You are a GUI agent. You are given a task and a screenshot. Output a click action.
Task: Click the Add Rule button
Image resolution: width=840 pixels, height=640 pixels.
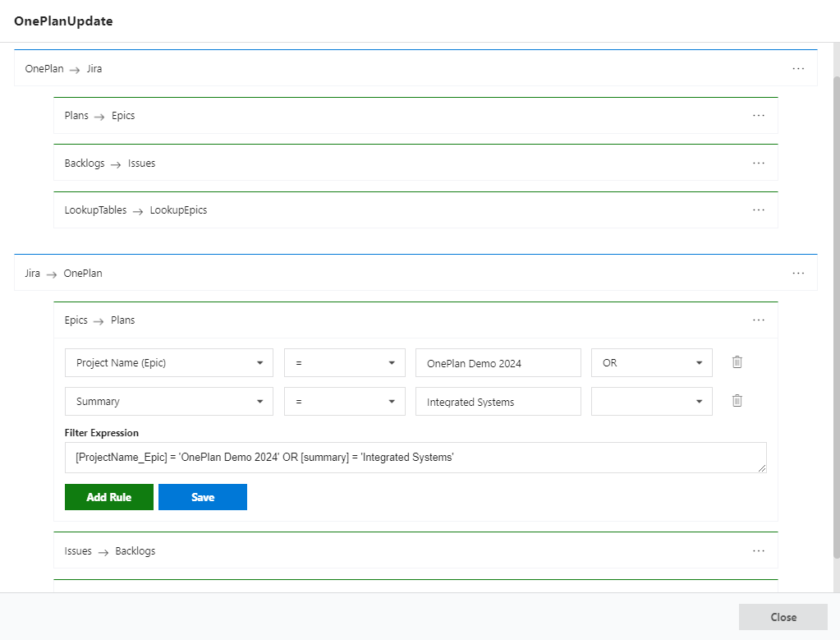click(x=108, y=497)
